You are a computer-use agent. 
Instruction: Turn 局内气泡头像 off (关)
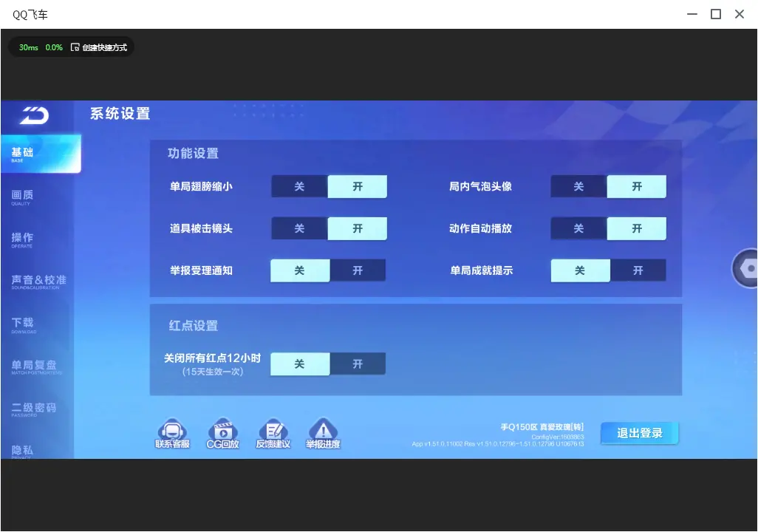(578, 187)
